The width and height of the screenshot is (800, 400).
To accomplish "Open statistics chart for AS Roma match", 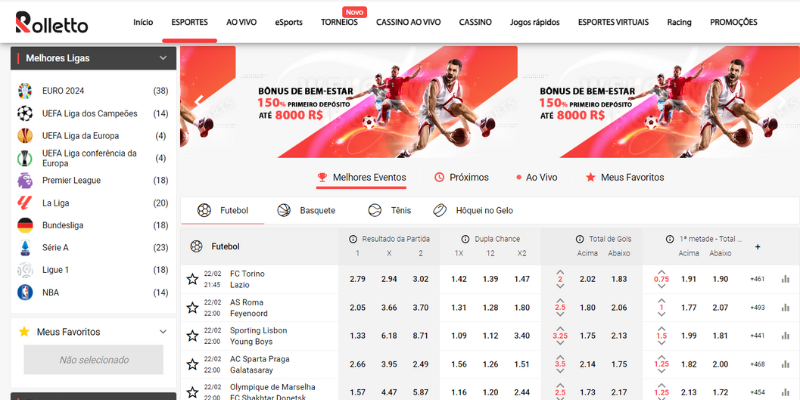I will pos(782,308).
